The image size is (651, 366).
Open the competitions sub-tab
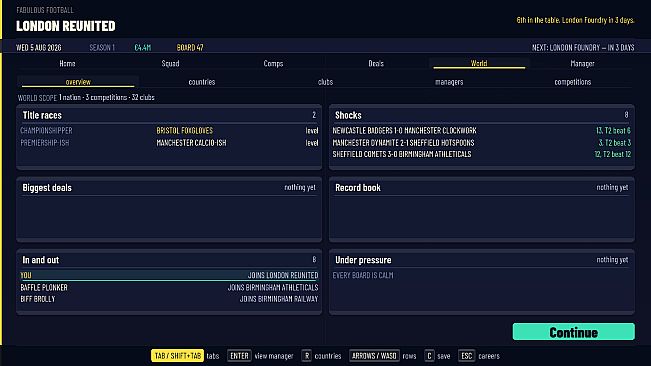click(573, 82)
